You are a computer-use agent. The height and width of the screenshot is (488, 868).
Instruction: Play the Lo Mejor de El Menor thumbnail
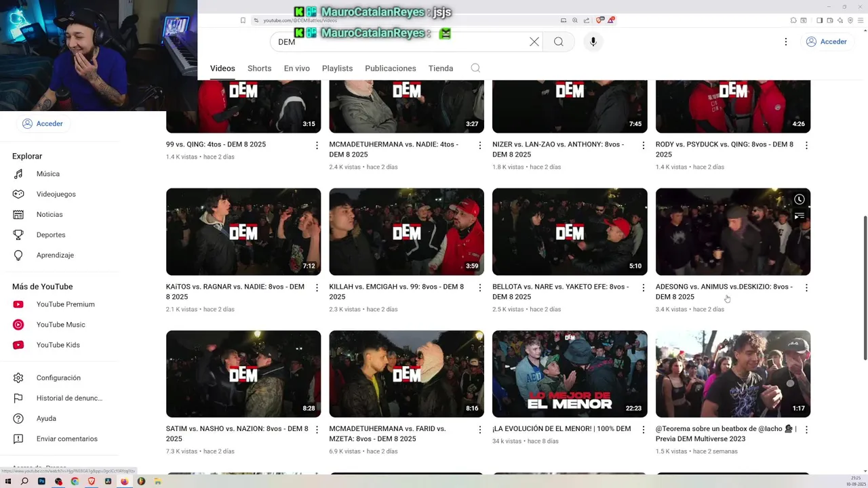pyautogui.click(x=570, y=374)
